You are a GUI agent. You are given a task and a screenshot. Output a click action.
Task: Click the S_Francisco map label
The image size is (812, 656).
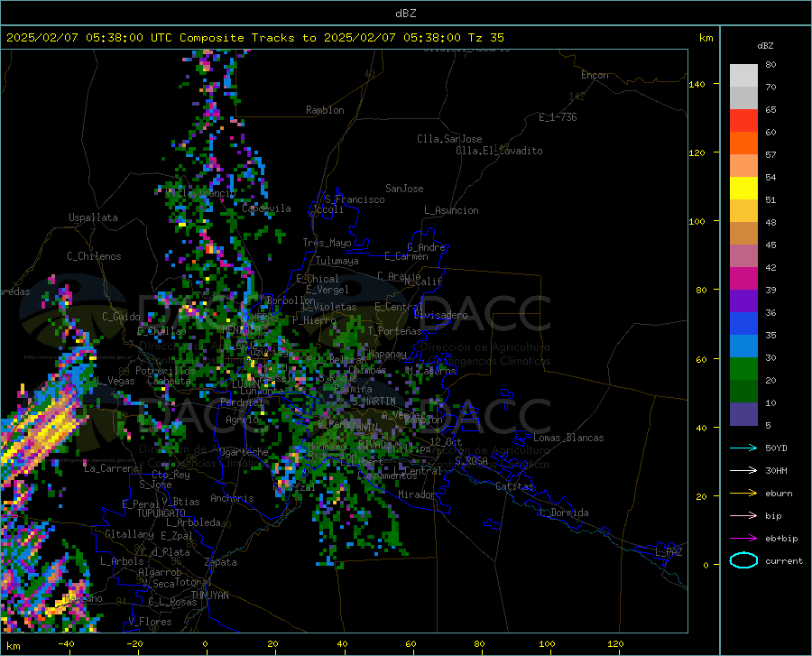[x=355, y=199]
